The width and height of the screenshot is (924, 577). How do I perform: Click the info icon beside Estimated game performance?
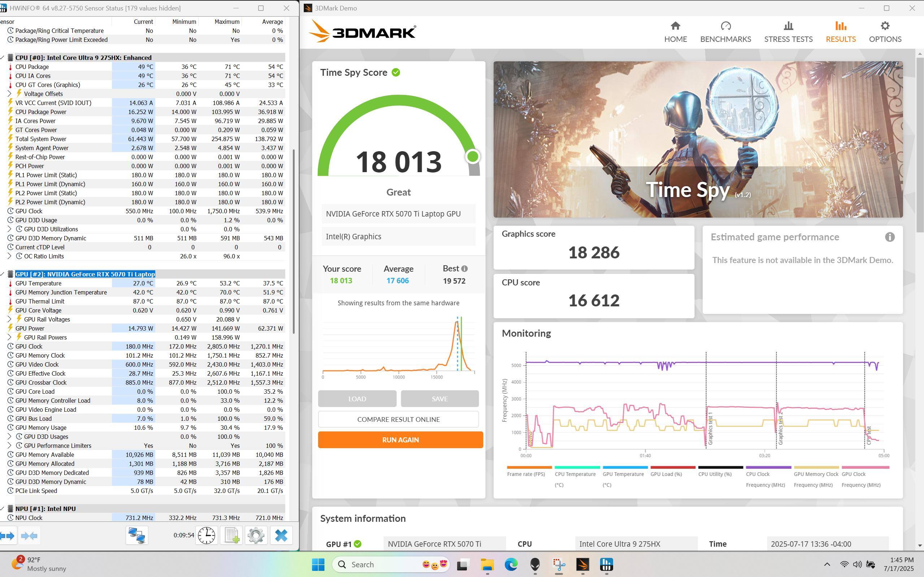[890, 237]
